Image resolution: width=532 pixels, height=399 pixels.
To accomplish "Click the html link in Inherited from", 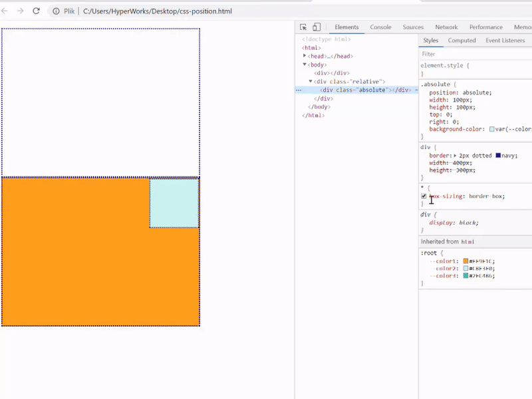I will 467,242.
